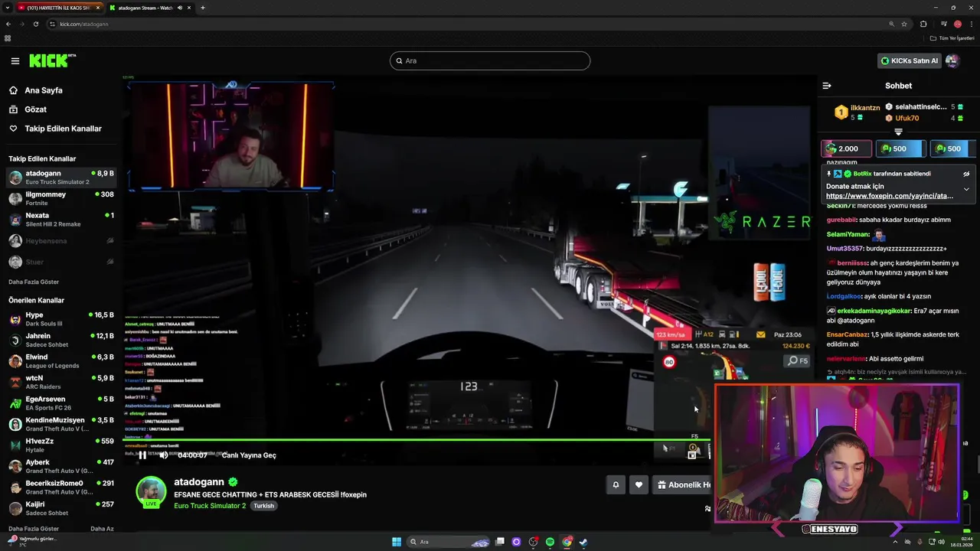Open Stuer offline channel
The height and width of the screenshot is (551, 980).
coord(61,262)
